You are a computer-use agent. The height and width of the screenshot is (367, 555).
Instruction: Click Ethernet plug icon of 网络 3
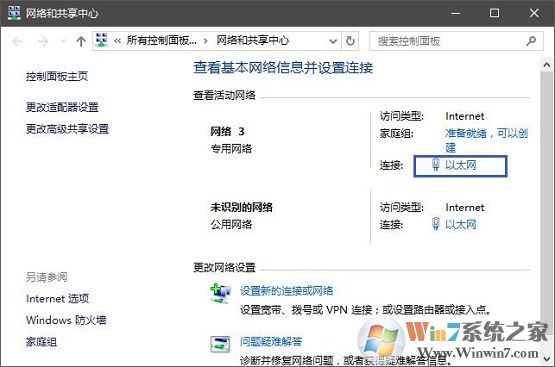coord(436,165)
